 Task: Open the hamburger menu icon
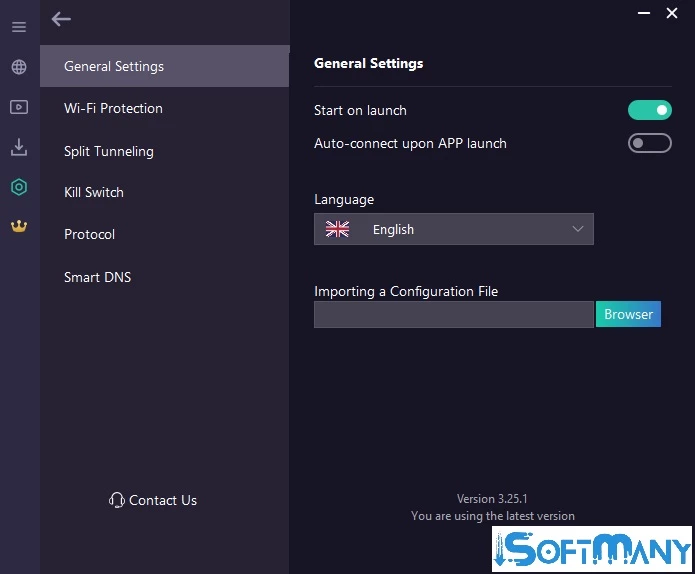point(19,27)
